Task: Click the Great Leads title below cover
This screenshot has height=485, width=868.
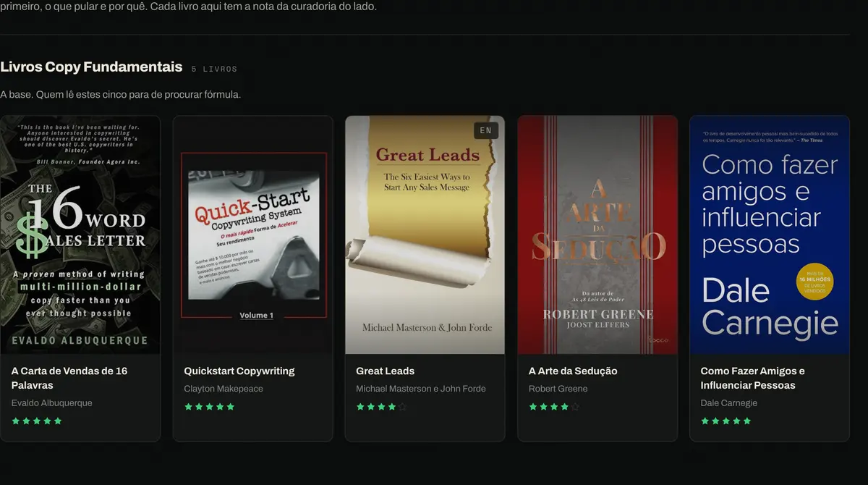Action: (385, 371)
